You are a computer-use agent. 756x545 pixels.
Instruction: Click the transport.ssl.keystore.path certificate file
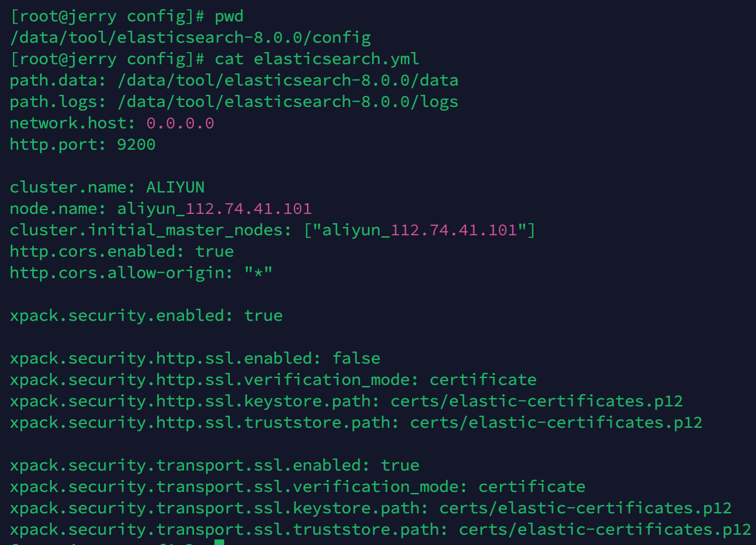coord(585,508)
